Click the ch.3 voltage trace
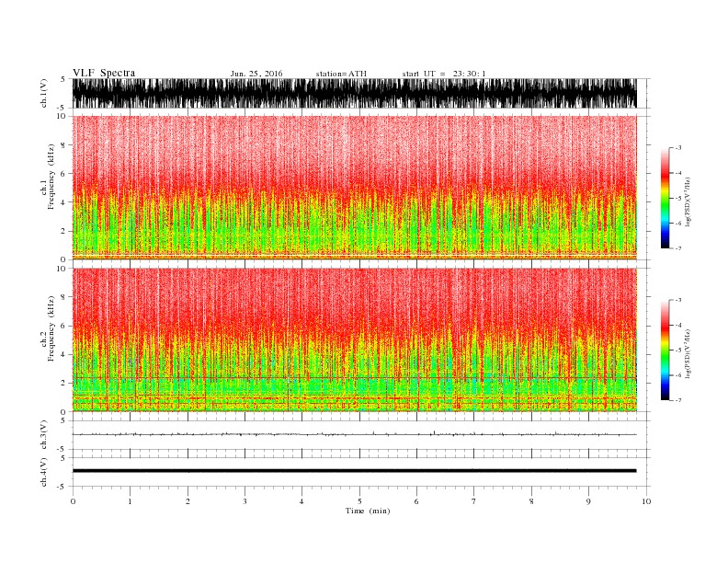Viewport: 728px width, 563px height. (x=354, y=434)
